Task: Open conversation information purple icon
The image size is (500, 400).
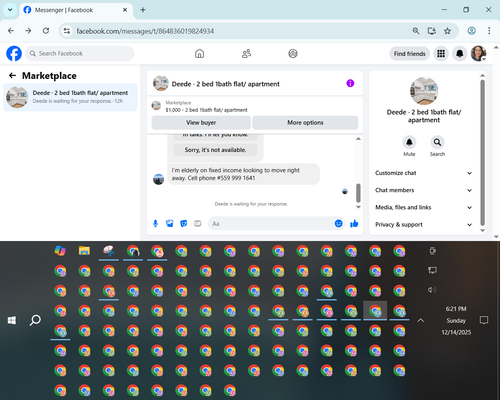Action: click(350, 83)
